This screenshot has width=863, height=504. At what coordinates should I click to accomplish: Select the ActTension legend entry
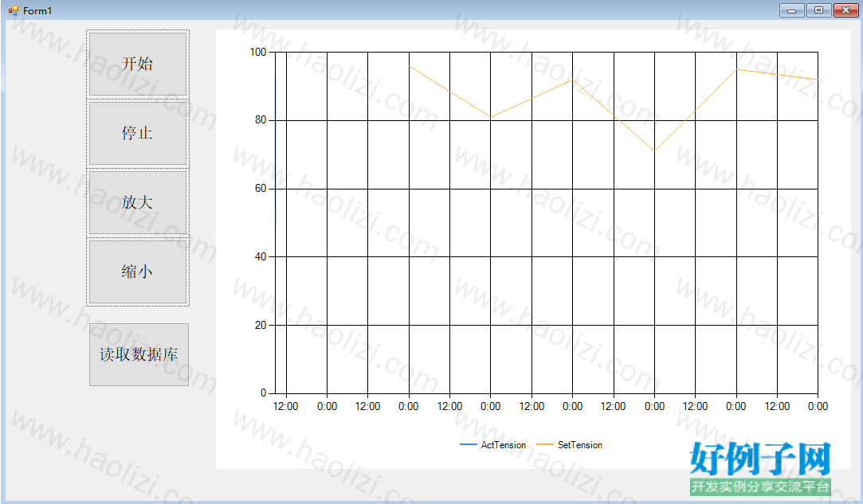tap(492, 444)
